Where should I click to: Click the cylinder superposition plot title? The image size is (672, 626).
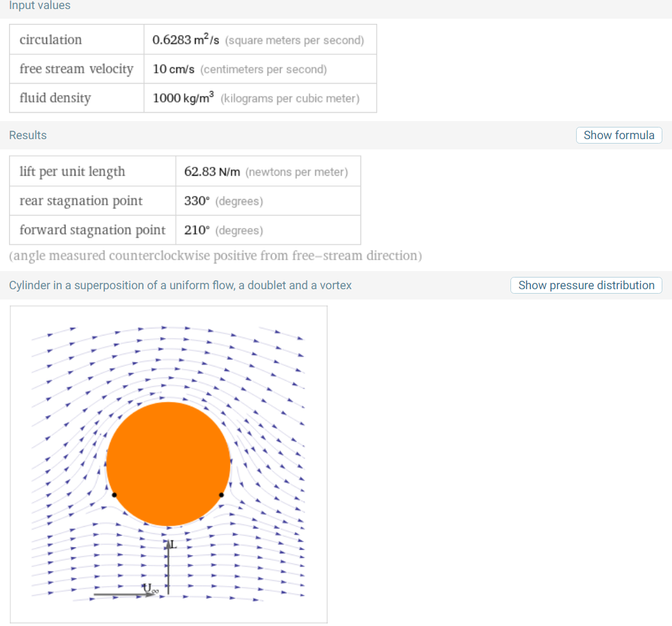180,285
